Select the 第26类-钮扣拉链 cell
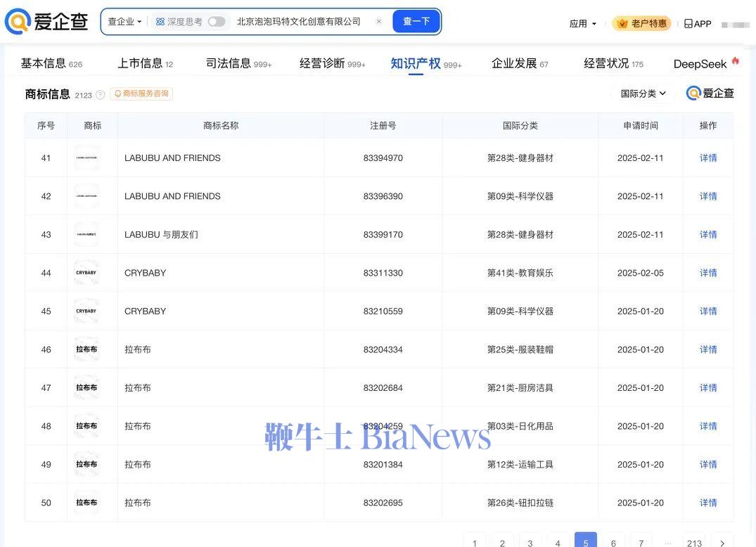756x547 pixels. click(520, 503)
